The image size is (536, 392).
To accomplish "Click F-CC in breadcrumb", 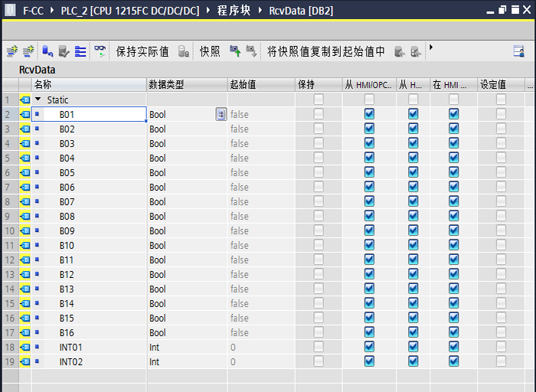I will pyautogui.click(x=33, y=11).
